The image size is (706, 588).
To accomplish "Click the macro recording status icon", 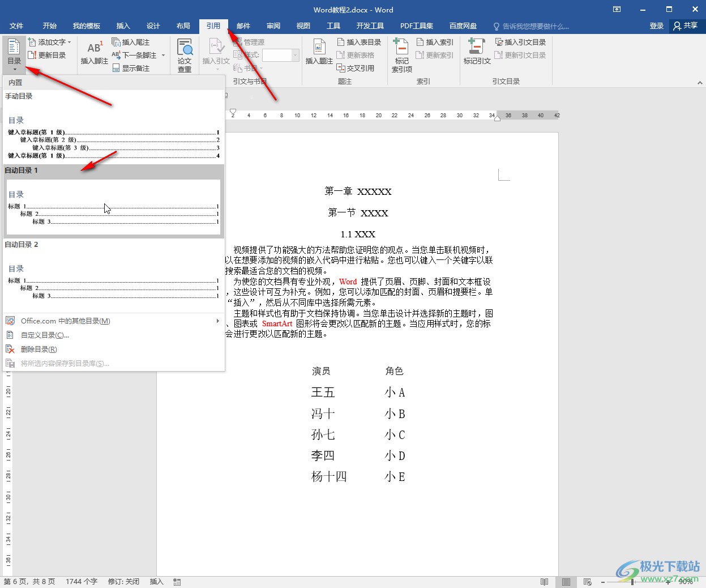I will click(x=177, y=582).
